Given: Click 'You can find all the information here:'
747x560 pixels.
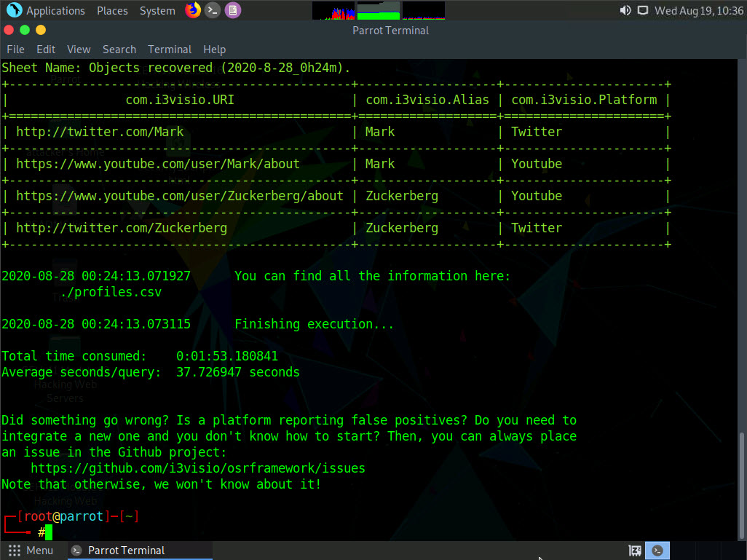Looking at the screenshot, I should pos(372,276).
